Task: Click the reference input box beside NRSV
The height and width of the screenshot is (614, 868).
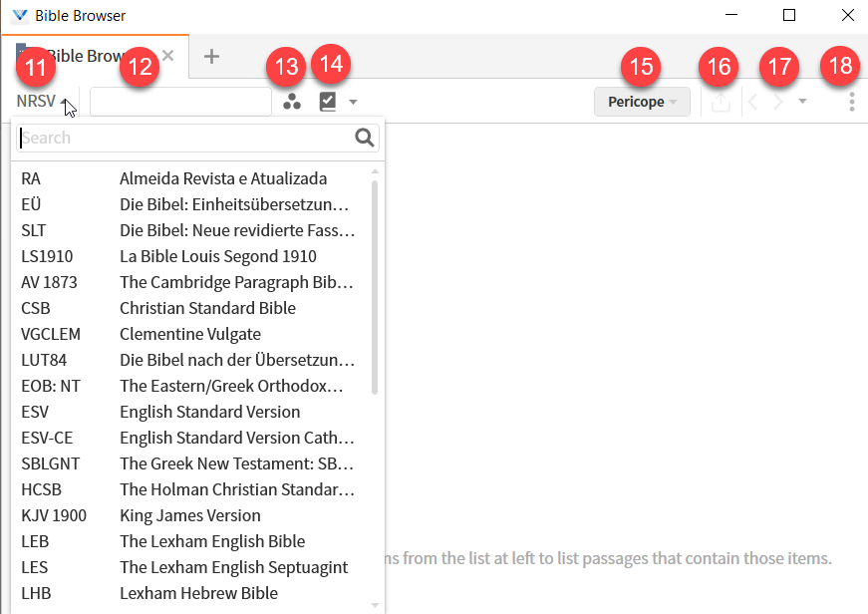Action: 180,102
